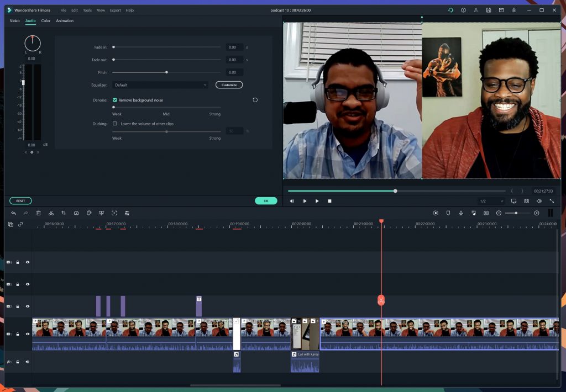This screenshot has width=566, height=392.
Task: Hide video track 1 with eye icon
Action: [x=28, y=334]
